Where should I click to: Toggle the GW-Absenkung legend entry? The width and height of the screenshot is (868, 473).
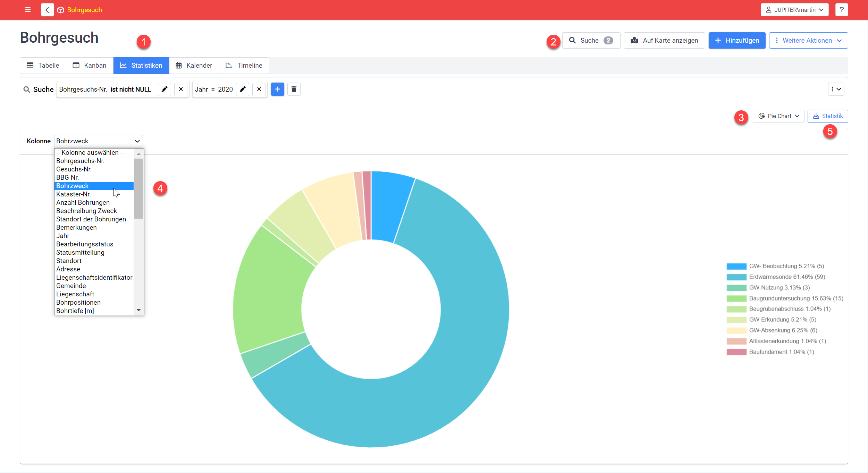772,330
